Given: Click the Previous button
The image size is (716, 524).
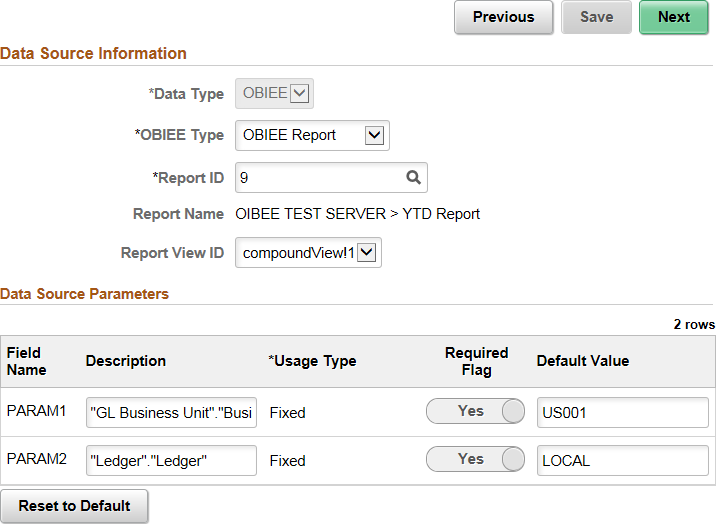Looking at the screenshot, I should (x=503, y=17).
